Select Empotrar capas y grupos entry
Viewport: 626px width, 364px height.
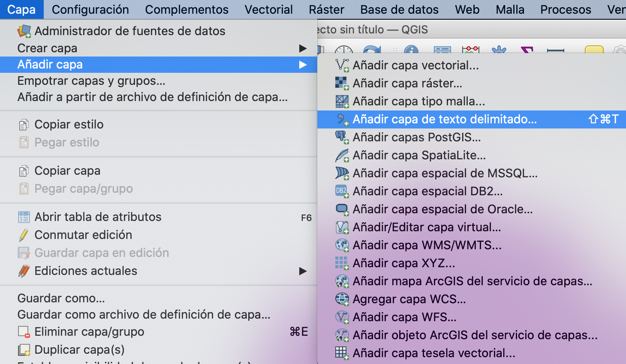point(91,81)
